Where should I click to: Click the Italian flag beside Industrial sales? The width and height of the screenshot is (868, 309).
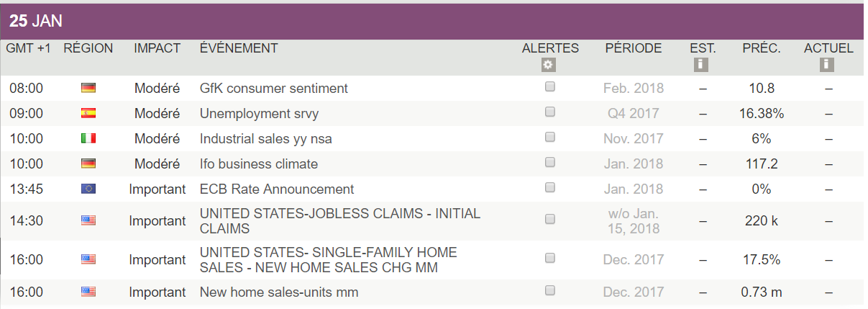click(x=88, y=138)
